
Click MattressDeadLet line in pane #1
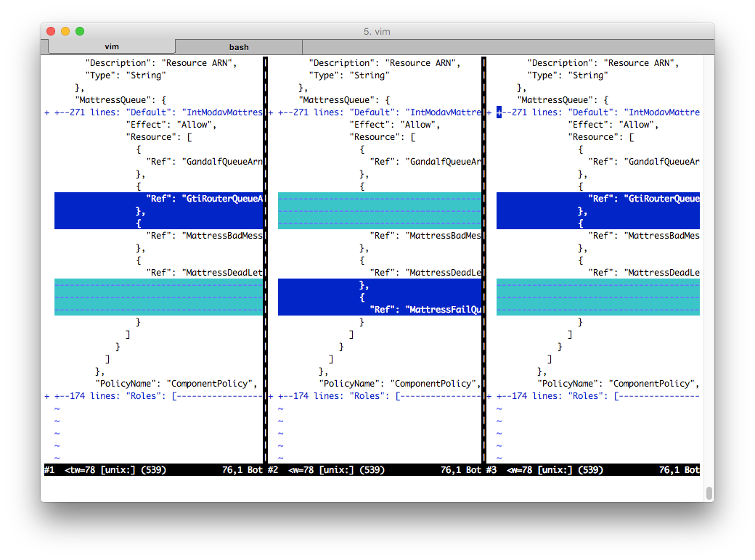tap(205, 273)
